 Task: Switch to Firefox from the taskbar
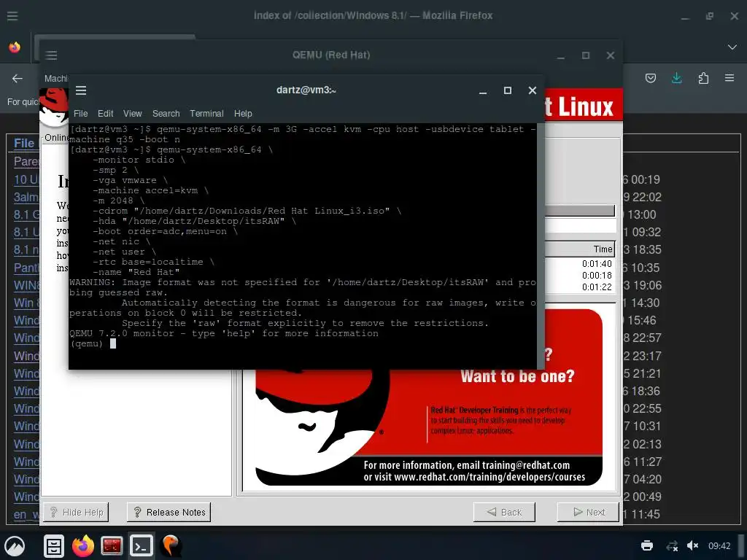[83, 545]
